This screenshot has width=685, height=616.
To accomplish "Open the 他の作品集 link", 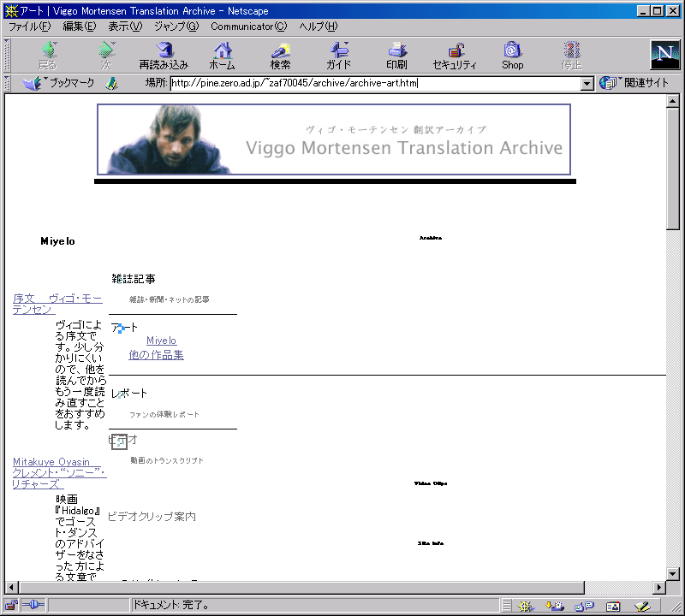I will [x=156, y=355].
